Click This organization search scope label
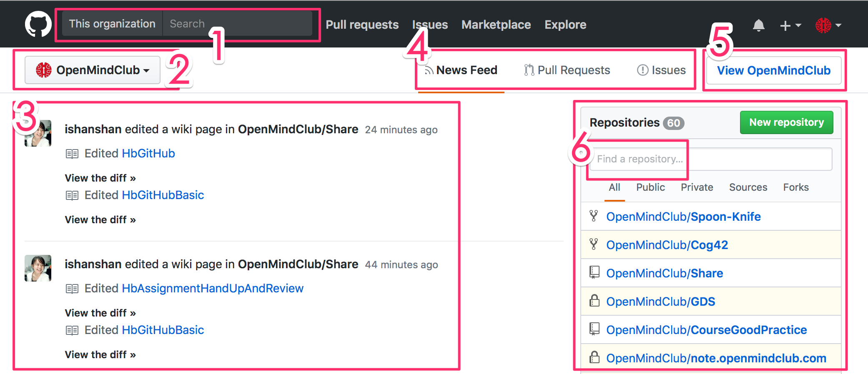868x374 pixels. tap(112, 24)
